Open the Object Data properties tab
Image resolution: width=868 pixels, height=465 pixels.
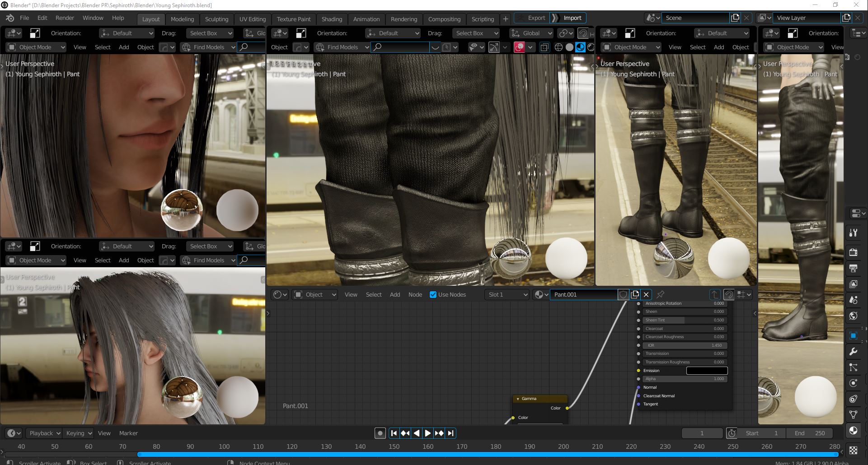coord(853,414)
